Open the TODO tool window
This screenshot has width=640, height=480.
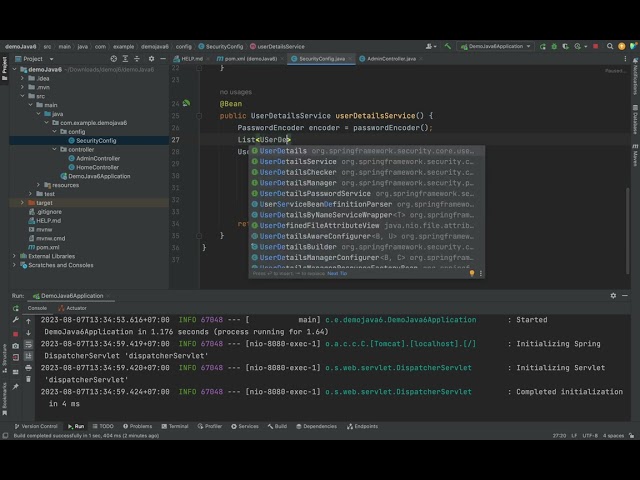pos(103,426)
